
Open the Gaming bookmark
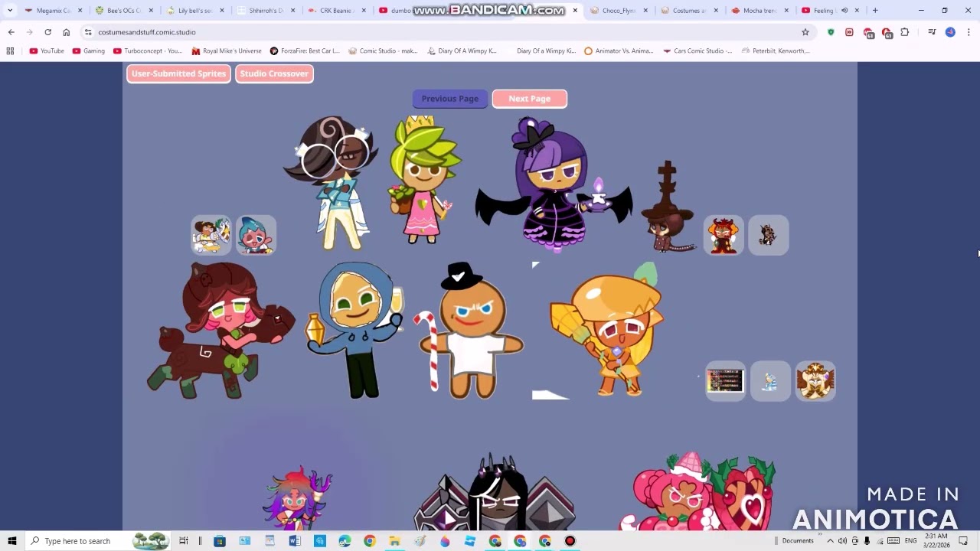[89, 51]
